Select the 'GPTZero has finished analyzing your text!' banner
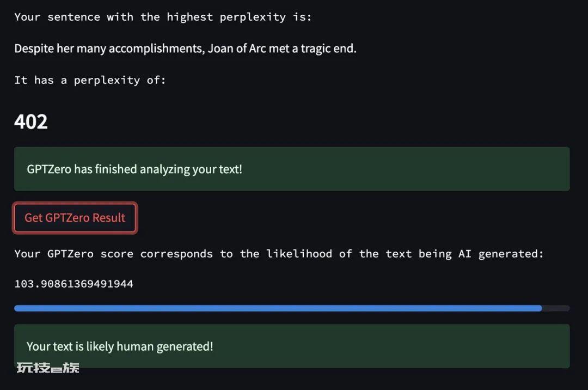Viewport: 588px width, 390px height. [292, 169]
